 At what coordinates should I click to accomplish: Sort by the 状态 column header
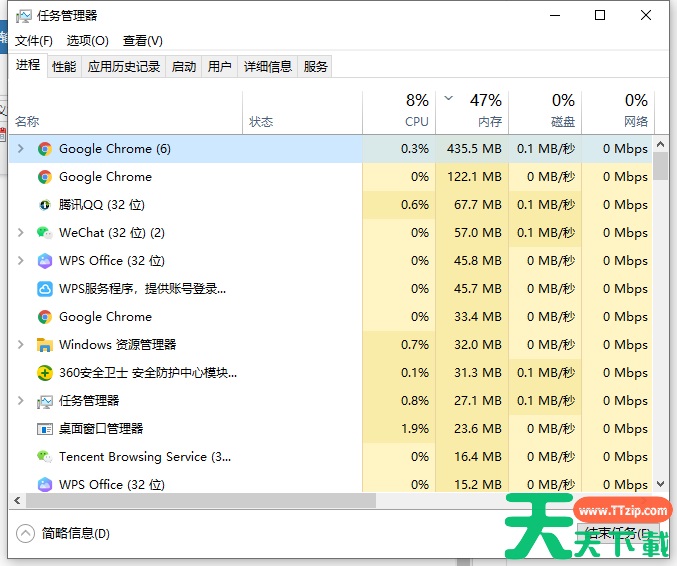pyautogui.click(x=302, y=113)
